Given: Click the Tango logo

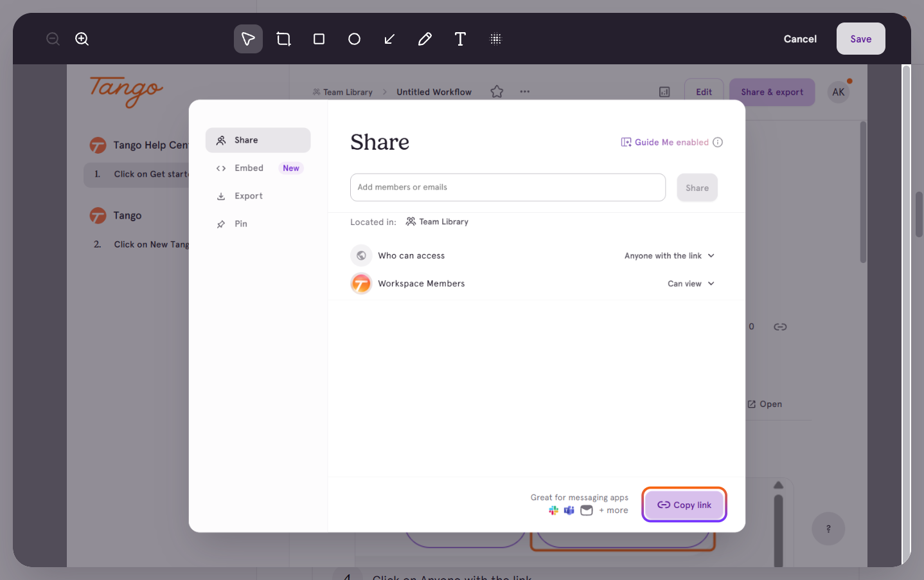Looking at the screenshot, I should pyautogui.click(x=127, y=91).
